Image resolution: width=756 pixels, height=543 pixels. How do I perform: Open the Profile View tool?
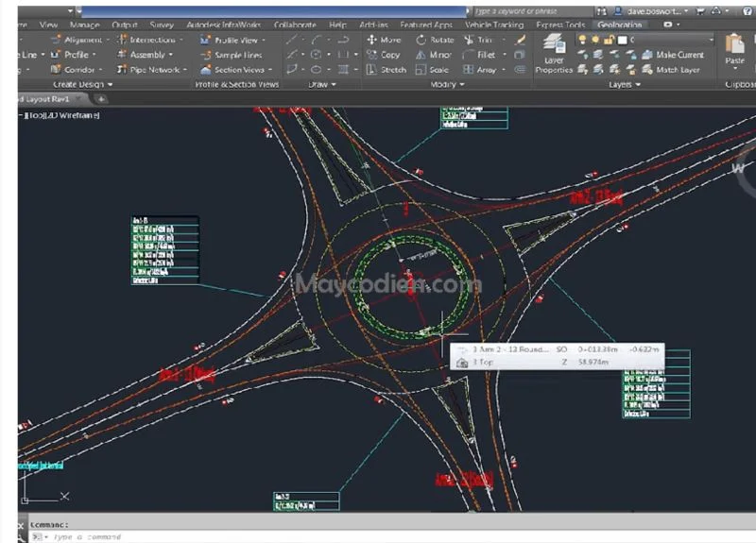(230, 40)
